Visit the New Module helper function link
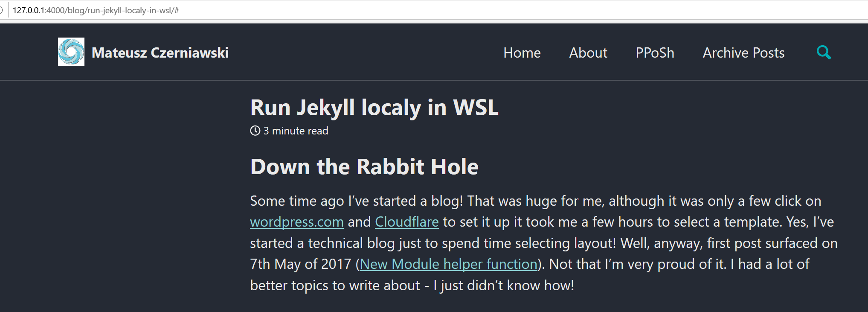This screenshot has width=868, height=312. (x=449, y=264)
